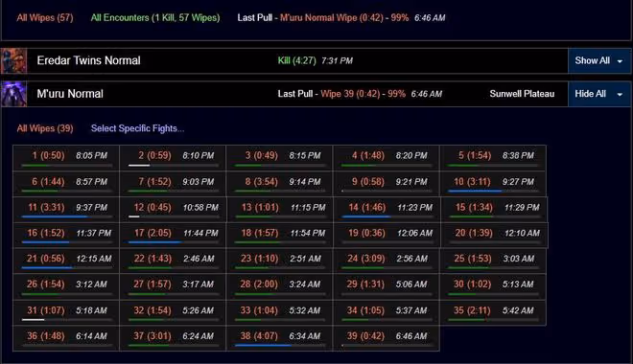The image size is (633, 364).
Task: Open Last Pull M'uru Normal Wipe (0:42) link
Action: 344,18
